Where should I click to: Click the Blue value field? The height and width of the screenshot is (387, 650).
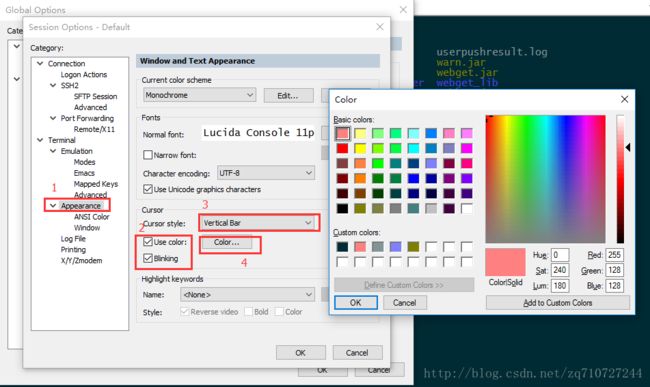point(614,285)
